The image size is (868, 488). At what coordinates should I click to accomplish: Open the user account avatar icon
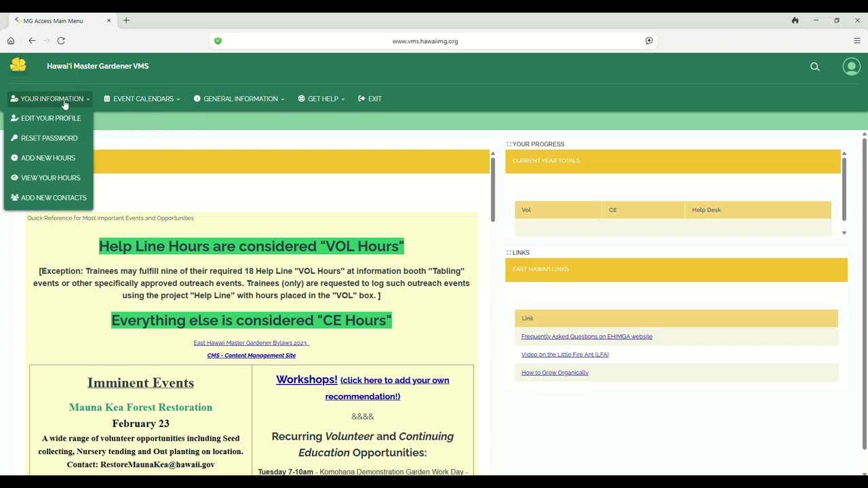(851, 66)
